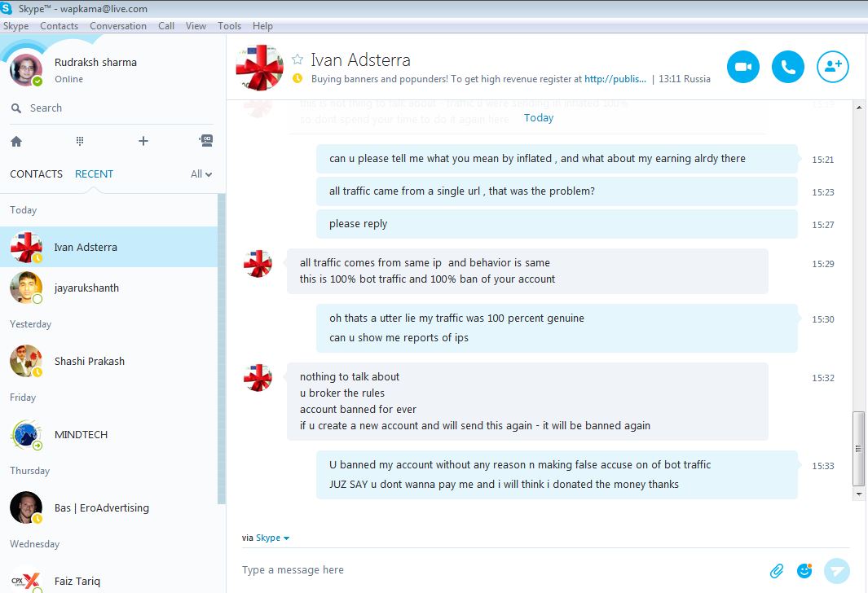The width and height of the screenshot is (868, 593).
Task: Open the Skype bots icon
Action: (x=206, y=140)
